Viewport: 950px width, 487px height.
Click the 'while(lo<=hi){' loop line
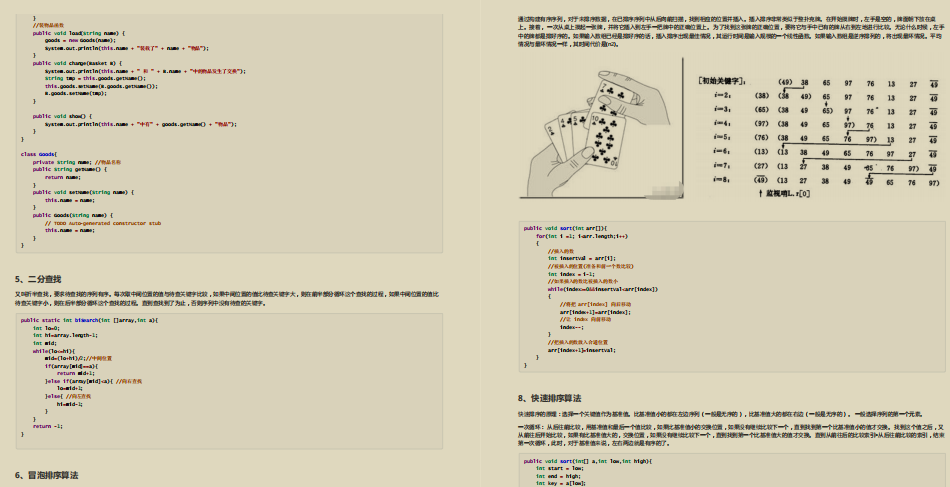tap(54, 351)
